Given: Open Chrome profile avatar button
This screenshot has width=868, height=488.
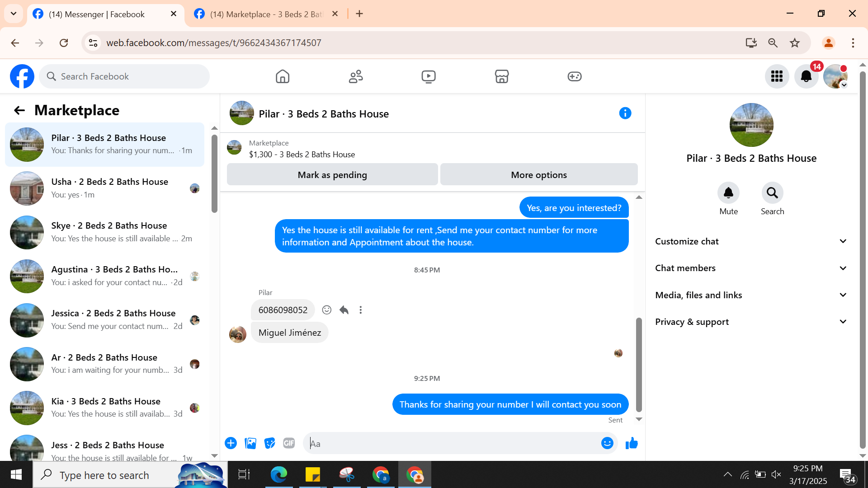Looking at the screenshot, I should (829, 43).
